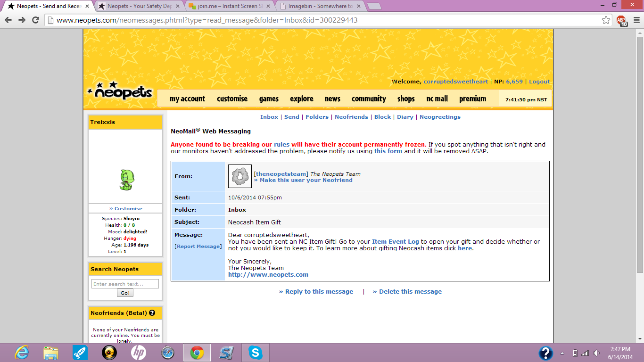Open the news menu
Viewport: 644px width, 362px height.
[332, 99]
